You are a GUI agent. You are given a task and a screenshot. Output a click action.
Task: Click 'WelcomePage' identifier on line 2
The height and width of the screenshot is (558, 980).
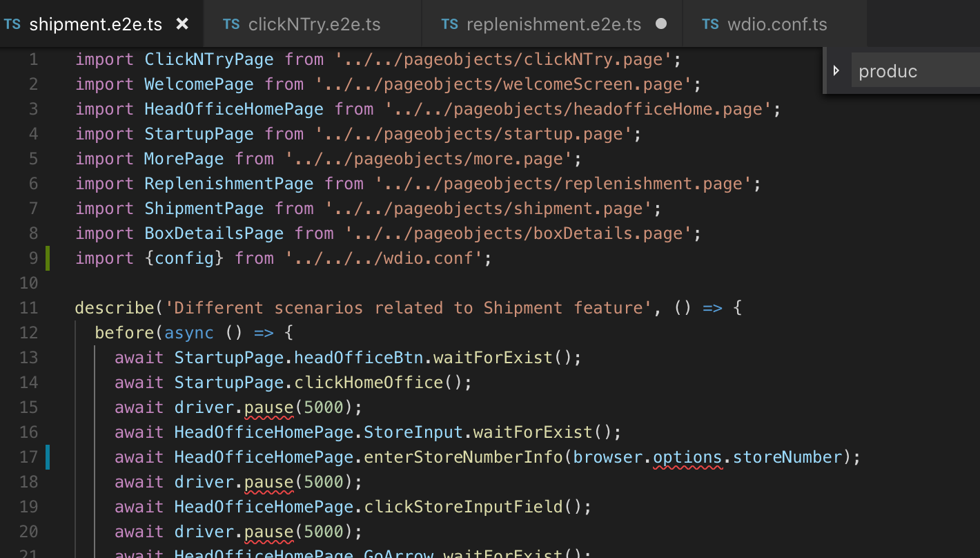point(199,84)
